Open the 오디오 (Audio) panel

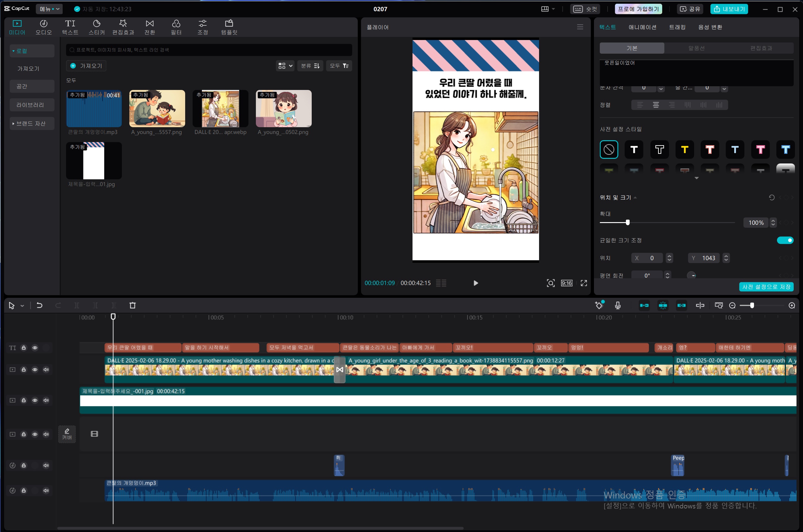click(x=43, y=27)
